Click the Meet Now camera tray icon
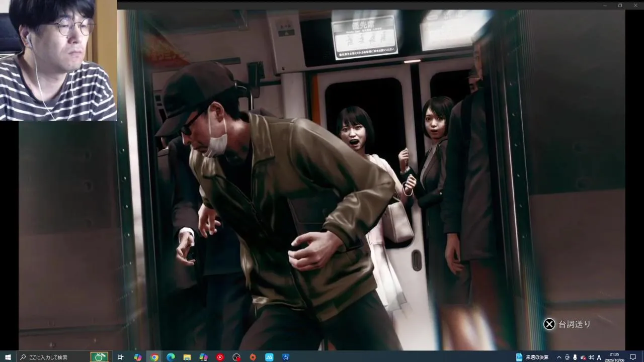The height and width of the screenshot is (362, 644). click(x=567, y=357)
